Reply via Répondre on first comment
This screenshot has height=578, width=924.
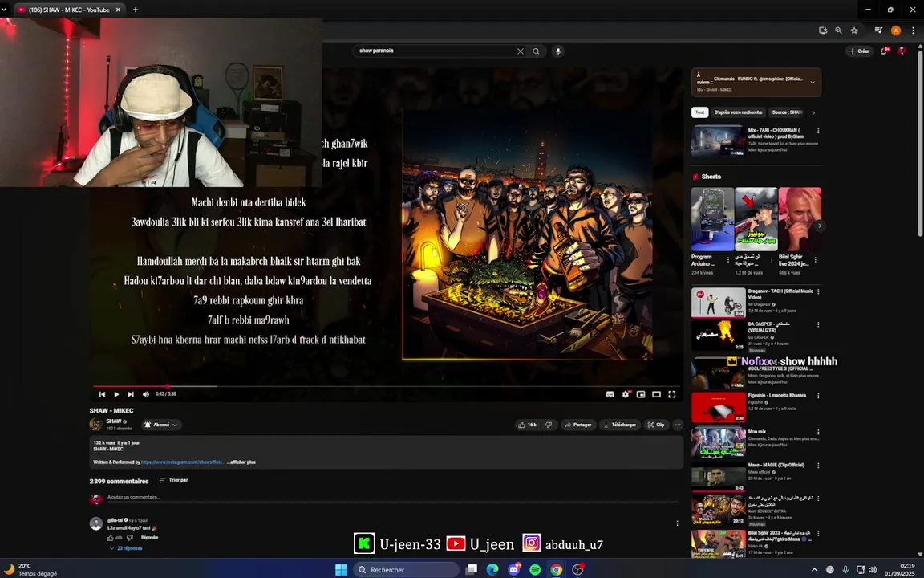coord(150,538)
